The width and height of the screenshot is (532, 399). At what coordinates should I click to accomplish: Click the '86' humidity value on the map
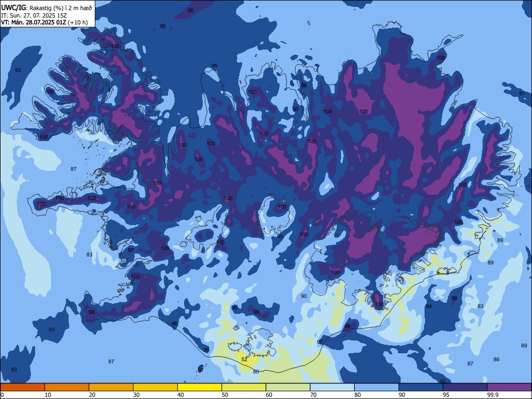496,359
